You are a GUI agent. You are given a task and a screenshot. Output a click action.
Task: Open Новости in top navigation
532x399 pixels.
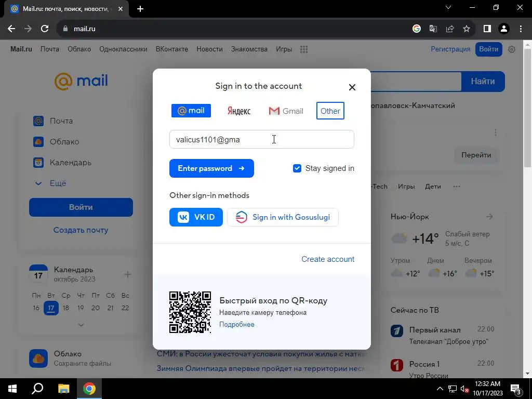coord(209,49)
